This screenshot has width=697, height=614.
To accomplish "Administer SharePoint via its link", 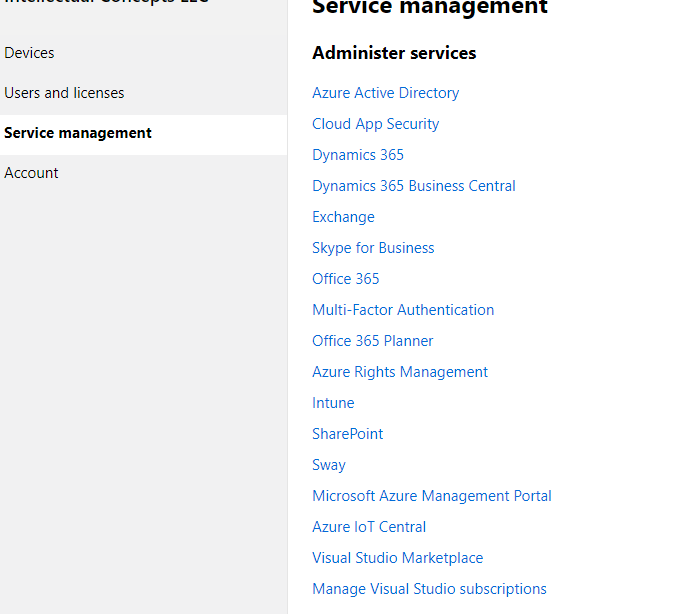I will 347,434.
